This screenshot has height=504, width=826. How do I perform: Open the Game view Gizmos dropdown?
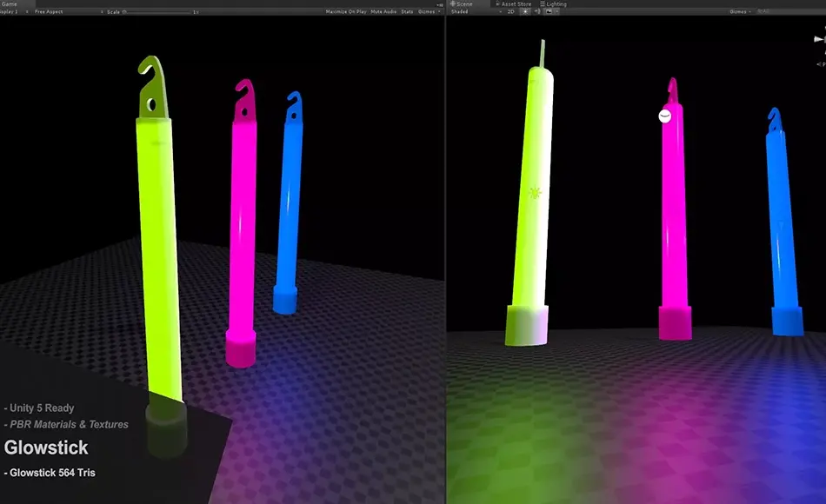pyautogui.click(x=429, y=11)
